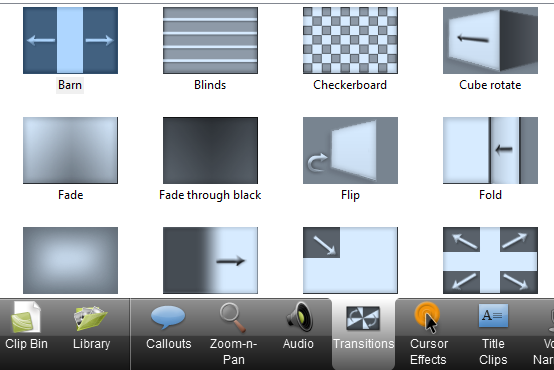Switch to the Callouts tab
Screen dimensions: 554x370
(169, 327)
